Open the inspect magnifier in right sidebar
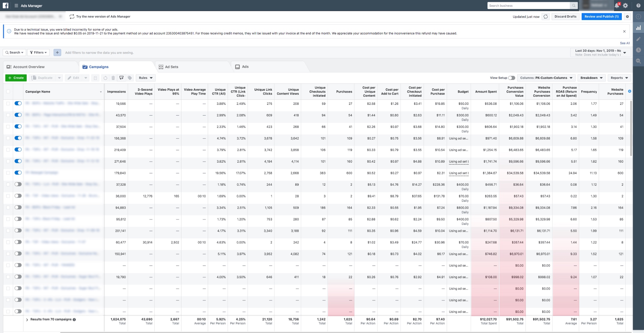The width and height of the screenshot is (644, 333). click(x=639, y=61)
